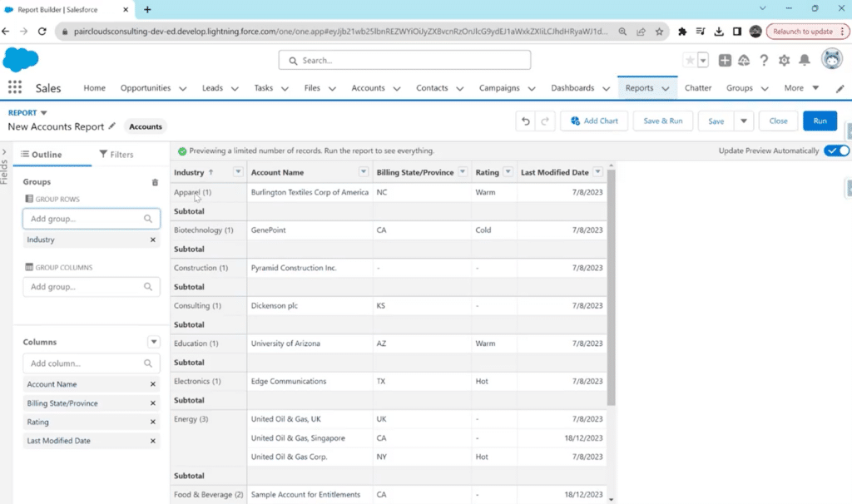Click the Save button
This screenshot has width=852, height=504.
pos(716,121)
